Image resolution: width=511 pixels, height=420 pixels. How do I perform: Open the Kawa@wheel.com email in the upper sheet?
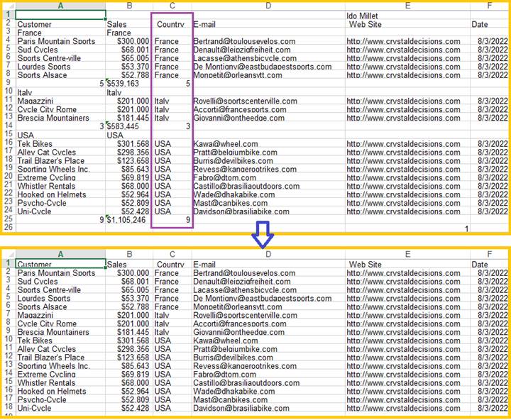(220, 143)
